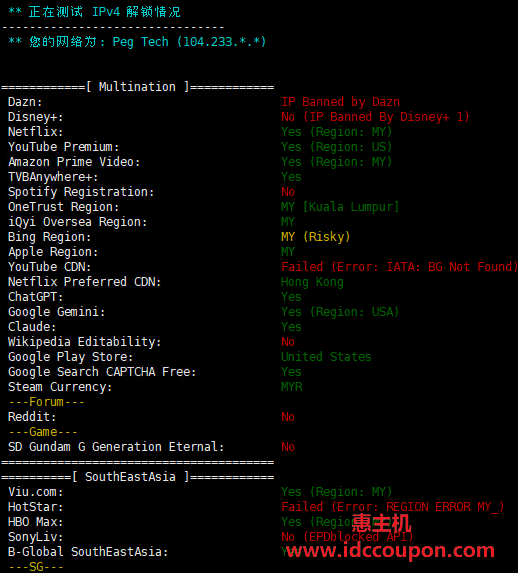
Task: Select the Netflix Yes Region MY result
Action: point(336,132)
